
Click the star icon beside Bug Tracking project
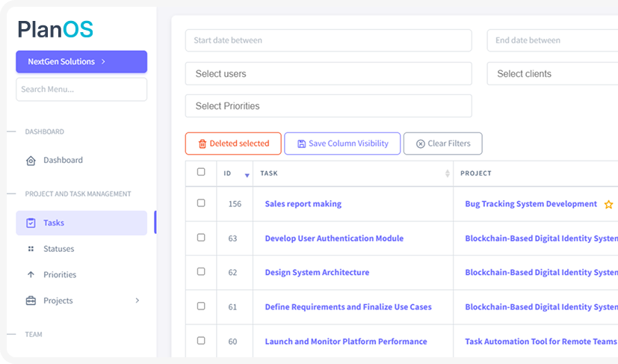pyautogui.click(x=608, y=204)
